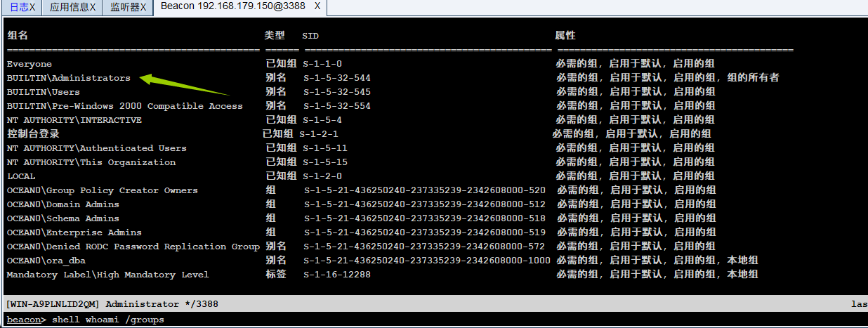868x328 pixels.
Task: Click the attributes containing 组的所有者
Action: click(668, 78)
